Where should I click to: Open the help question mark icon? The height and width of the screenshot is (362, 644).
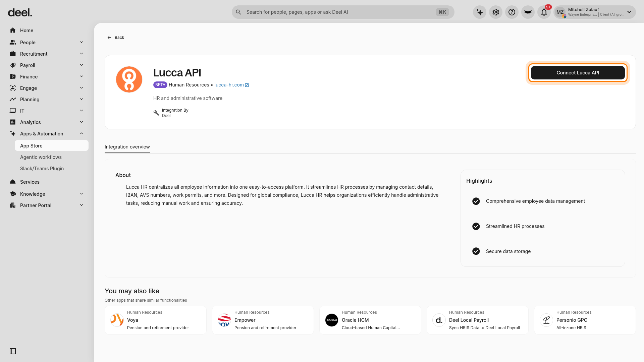pos(512,12)
